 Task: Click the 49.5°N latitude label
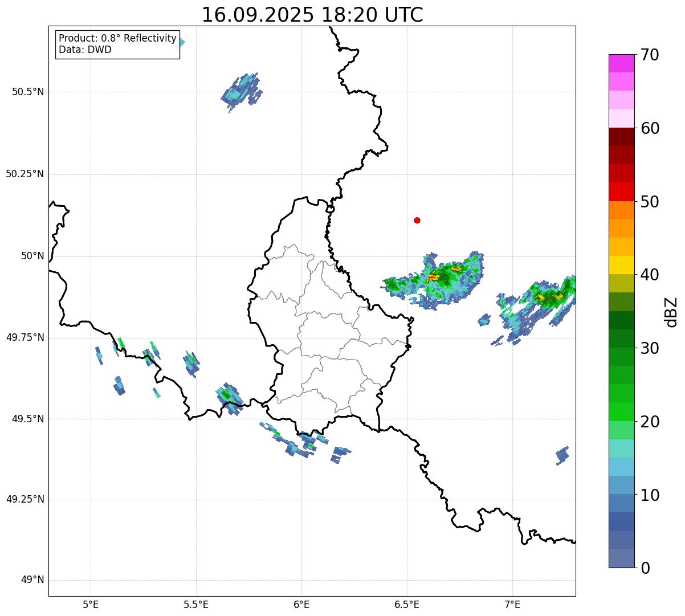[28, 419]
